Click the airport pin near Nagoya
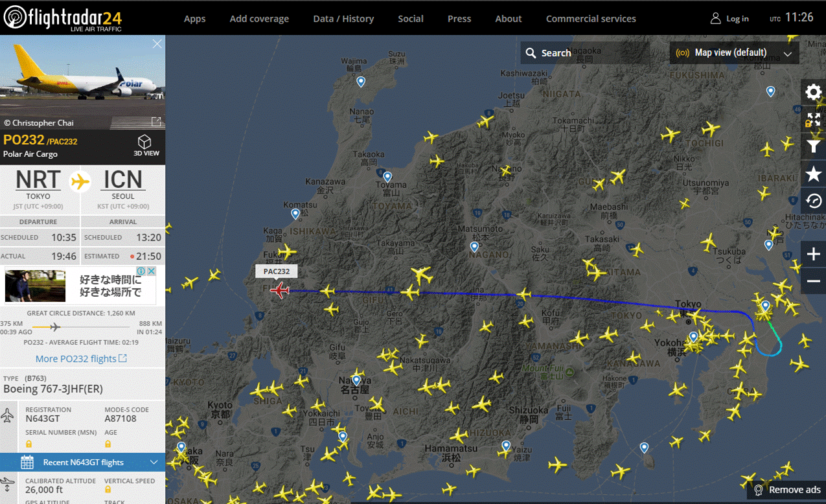This screenshot has width=826, height=504. click(x=356, y=380)
